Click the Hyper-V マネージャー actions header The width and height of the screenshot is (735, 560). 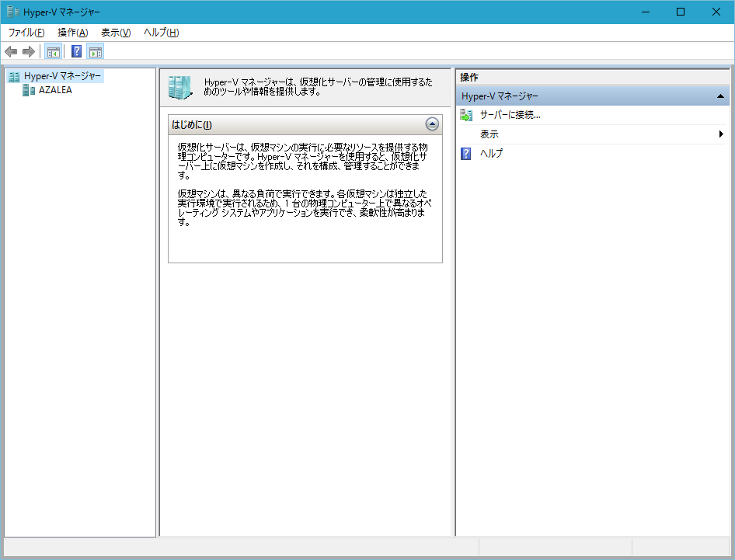coord(593,96)
